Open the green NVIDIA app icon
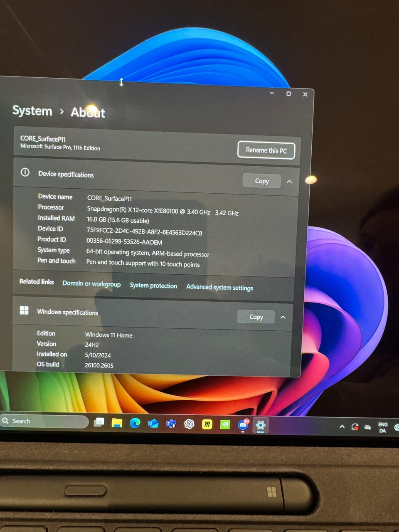Image resolution: width=399 pixels, height=532 pixels. 225,425
